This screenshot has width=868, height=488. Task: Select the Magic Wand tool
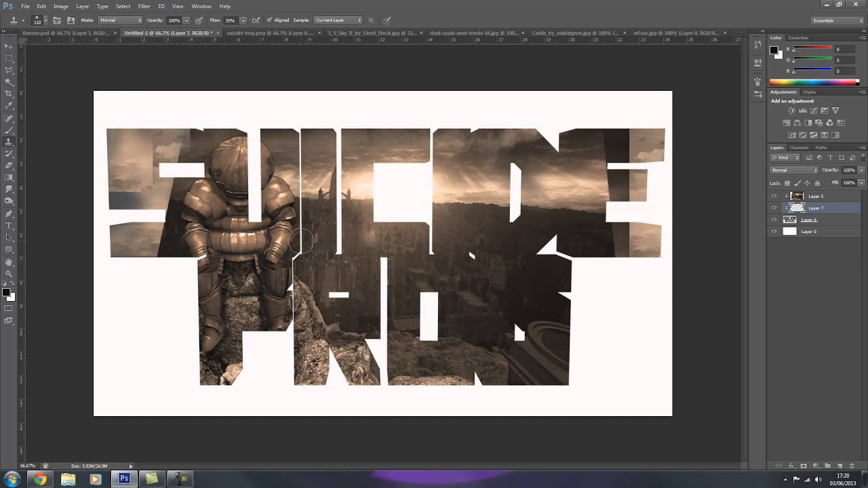pos(9,82)
